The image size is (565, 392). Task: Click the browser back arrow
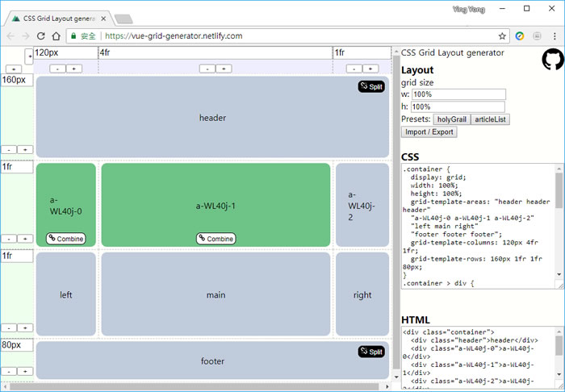[10, 36]
